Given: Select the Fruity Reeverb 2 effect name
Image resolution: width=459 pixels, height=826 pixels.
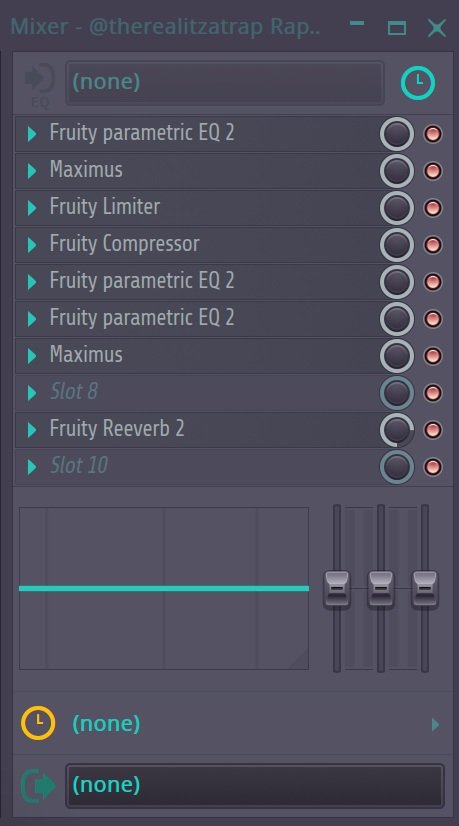Looking at the screenshot, I should [117, 428].
